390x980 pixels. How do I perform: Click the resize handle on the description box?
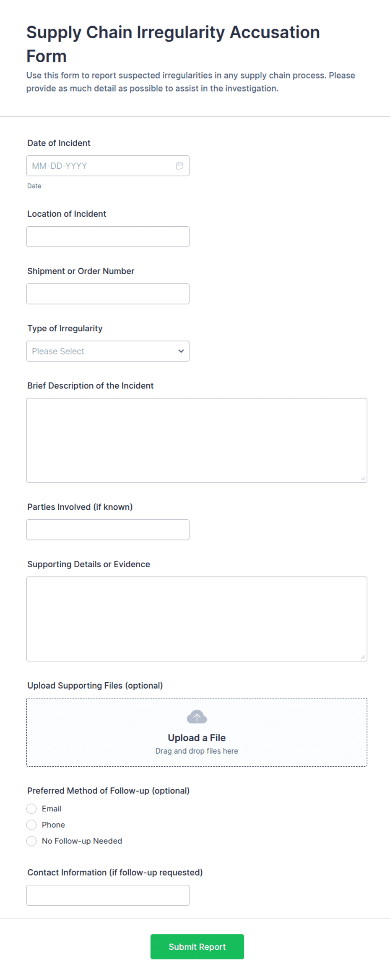point(363,477)
